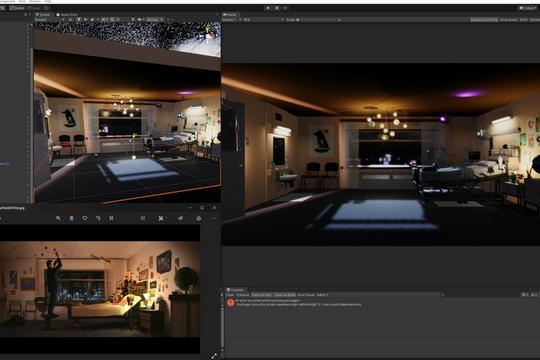Toggle scene lighting icon in Scene toolbar
The width and height of the screenshot is (540, 360).
[x=79, y=20]
